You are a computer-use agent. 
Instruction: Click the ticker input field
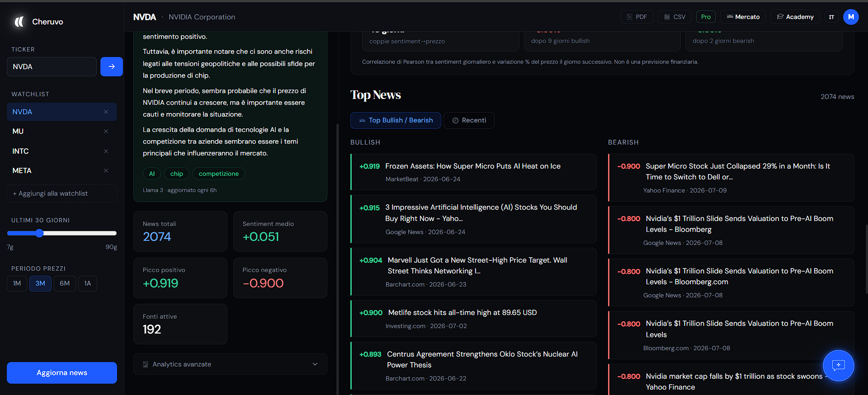[52, 66]
